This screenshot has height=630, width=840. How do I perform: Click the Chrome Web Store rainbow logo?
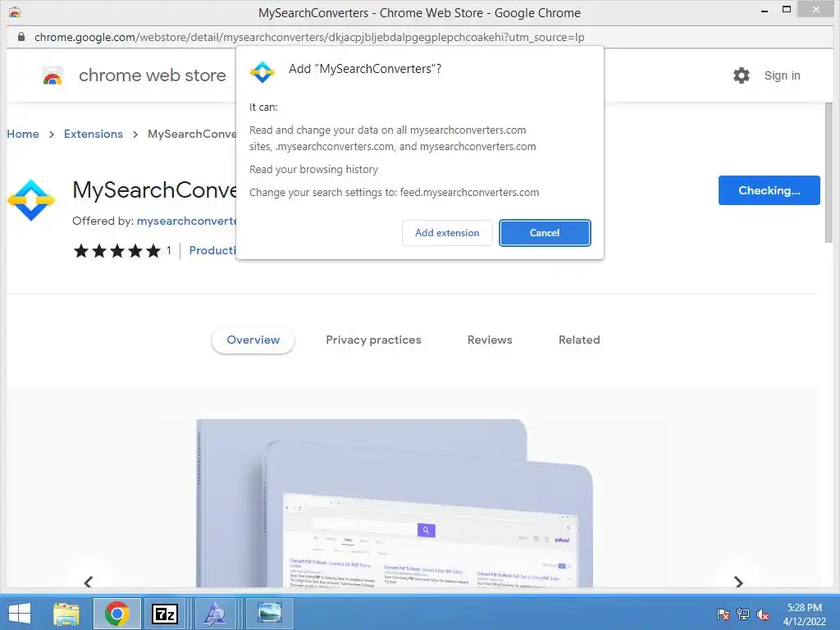(x=52, y=75)
